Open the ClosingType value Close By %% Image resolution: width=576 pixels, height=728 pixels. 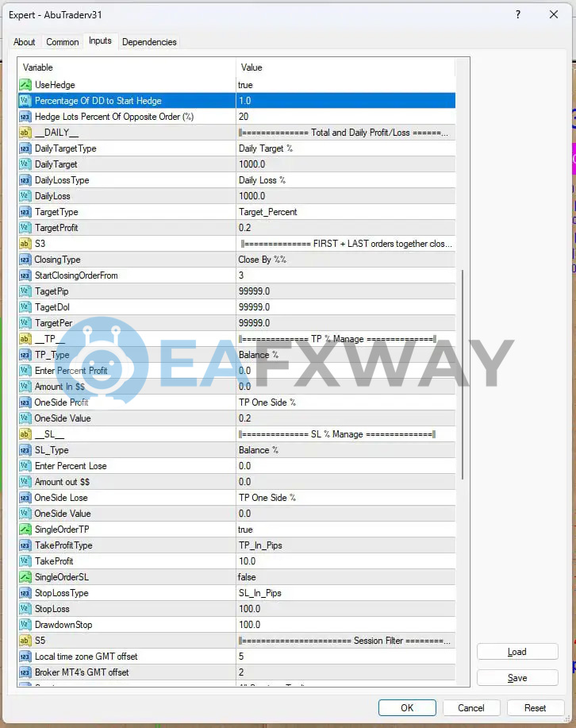click(x=345, y=260)
